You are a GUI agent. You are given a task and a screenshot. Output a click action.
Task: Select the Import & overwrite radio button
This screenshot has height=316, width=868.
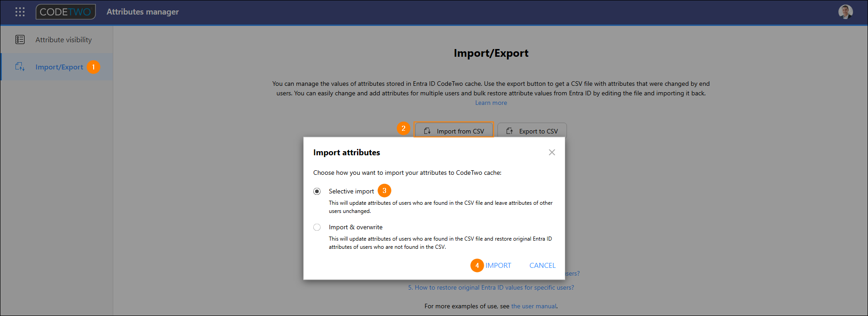coord(317,227)
